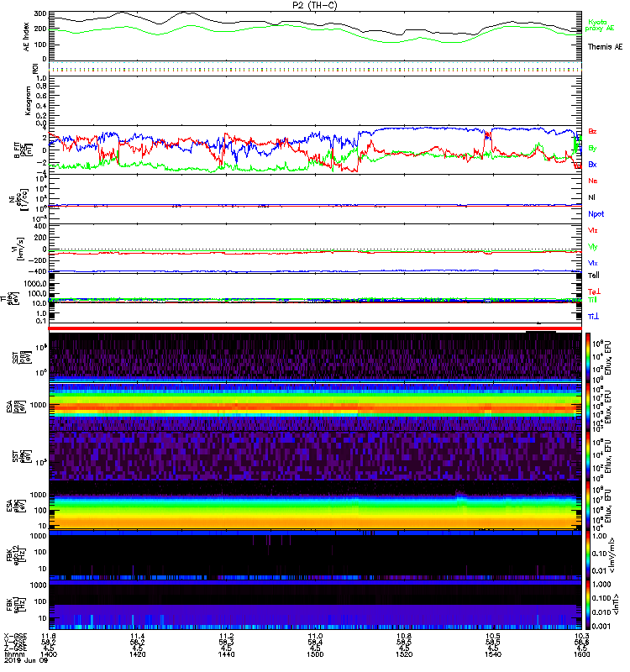The image size is (630, 672).
Task: Click the ROI panel axis label
Action: tap(35, 69)
